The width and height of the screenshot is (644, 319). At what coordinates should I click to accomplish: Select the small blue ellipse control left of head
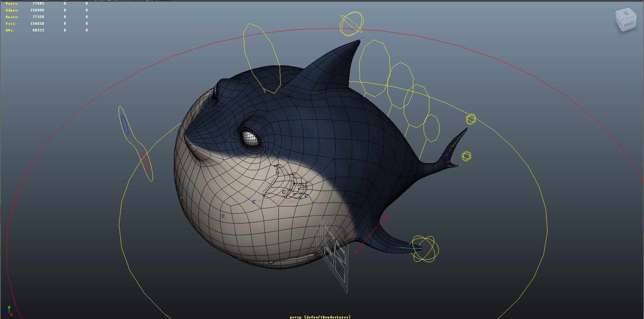pos(125,125)
